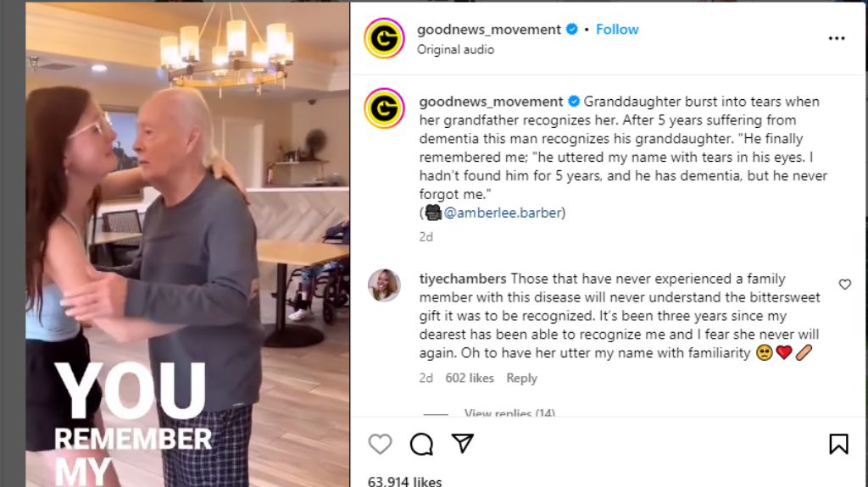Open the tiyechambers username link

[463, 279]
